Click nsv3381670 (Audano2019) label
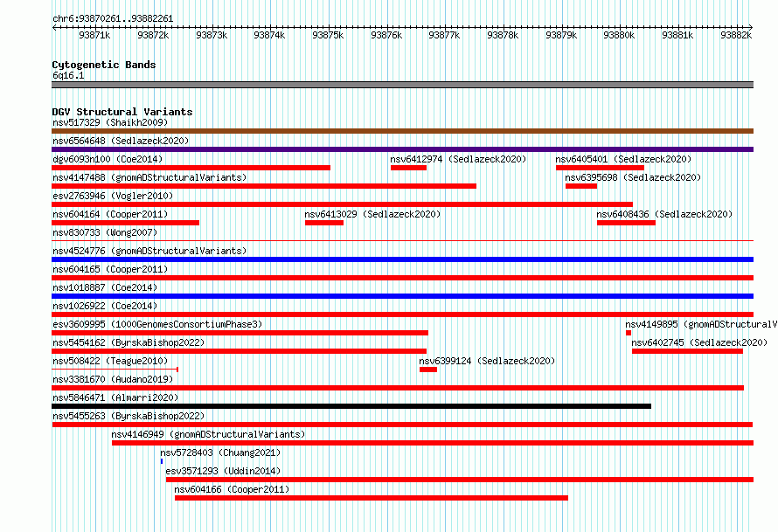 pyautogui.click(x=113, y=379)
